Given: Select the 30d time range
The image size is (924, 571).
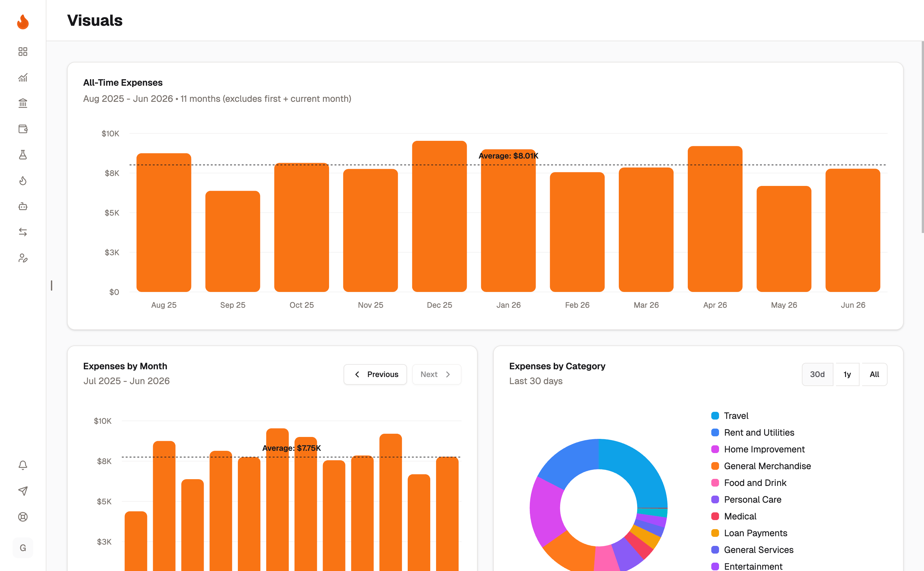Looking at the screenshot, I should [817, 374].
